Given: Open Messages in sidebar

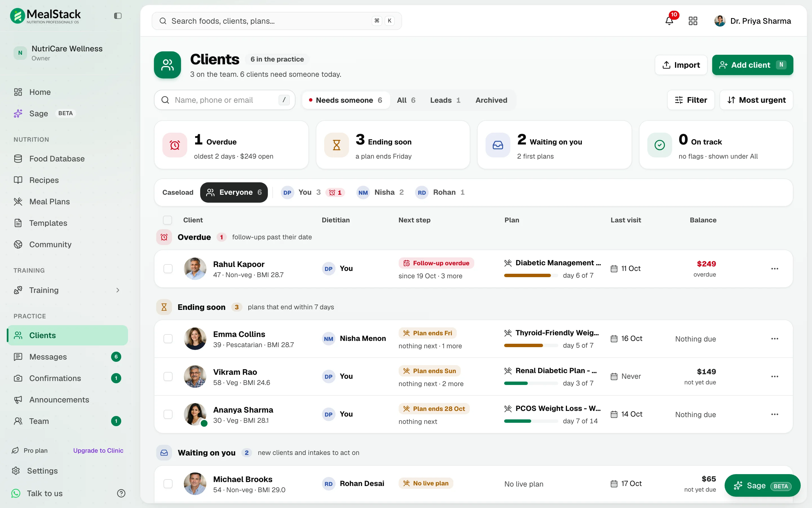Looking at the screenshot, I should point(67,357).
